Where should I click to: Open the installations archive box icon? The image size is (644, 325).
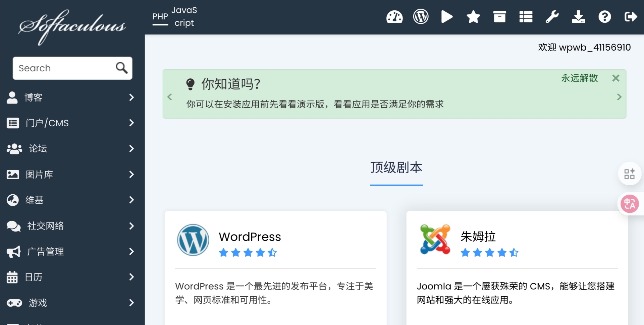pos(499,17)
